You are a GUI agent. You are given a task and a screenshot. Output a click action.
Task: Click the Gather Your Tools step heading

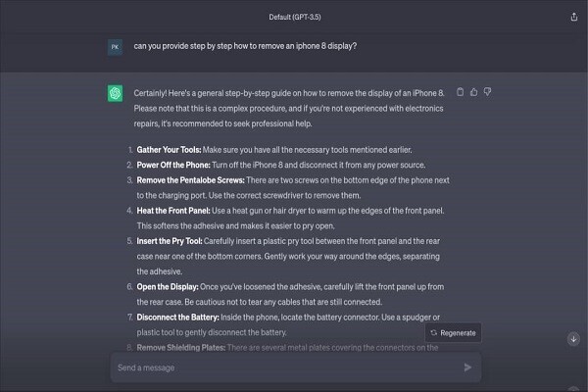169,150
